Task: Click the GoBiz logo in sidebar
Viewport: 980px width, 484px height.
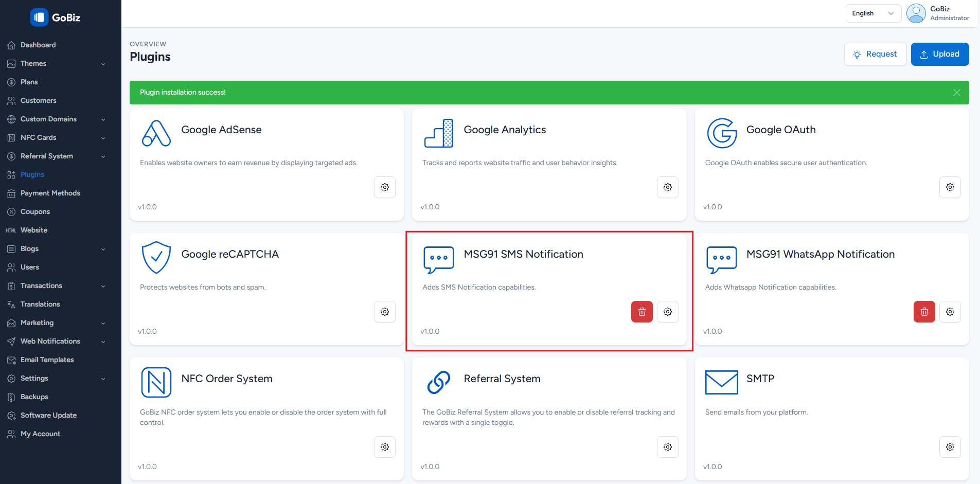Action: pyautogui.click(x=56, y=17)
